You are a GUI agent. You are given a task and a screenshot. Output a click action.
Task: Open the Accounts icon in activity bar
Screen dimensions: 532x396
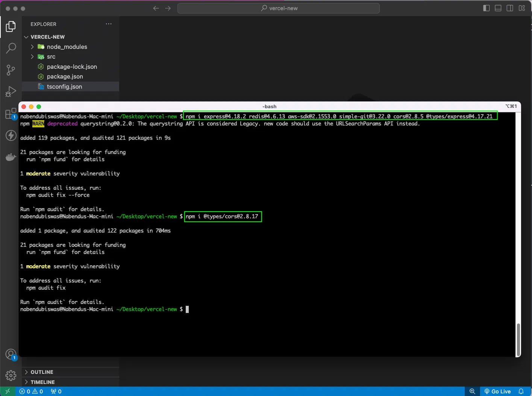[x=11, y=354]
